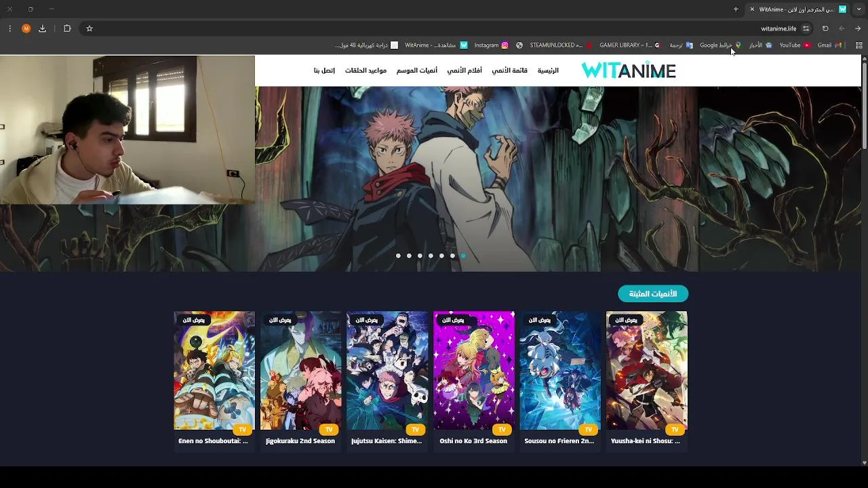Click the page vertical scrollbar thumb
This screenshot has height=488, width=868.
point(864,106)
